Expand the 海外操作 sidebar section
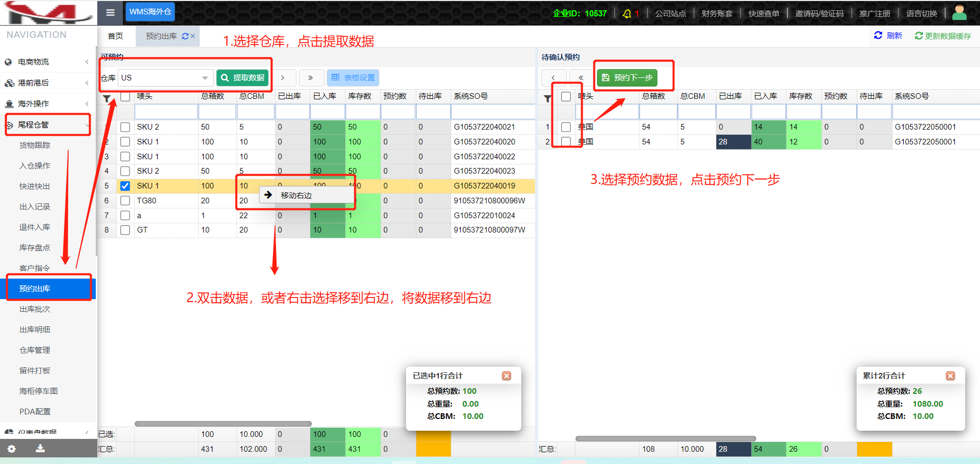This screenshot has height=464, width=980. 48,104
